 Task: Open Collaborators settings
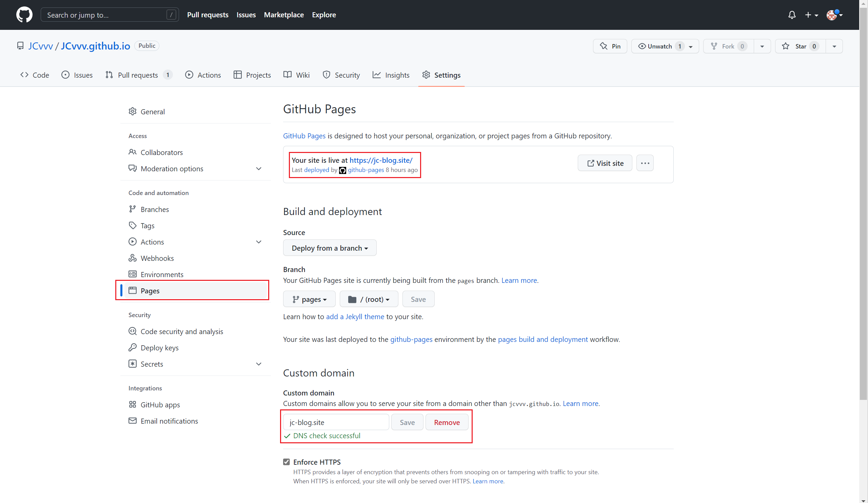[195, 152]
